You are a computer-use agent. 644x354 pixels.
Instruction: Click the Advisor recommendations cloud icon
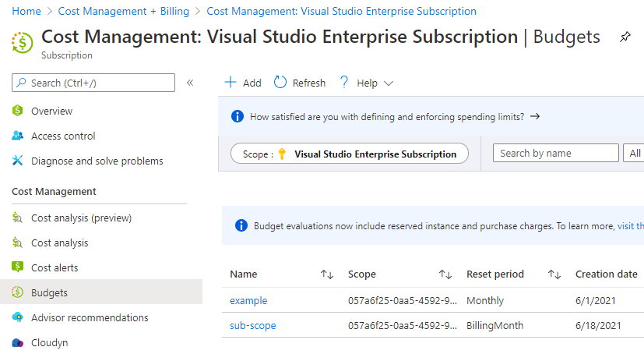[x=17, y=317]
